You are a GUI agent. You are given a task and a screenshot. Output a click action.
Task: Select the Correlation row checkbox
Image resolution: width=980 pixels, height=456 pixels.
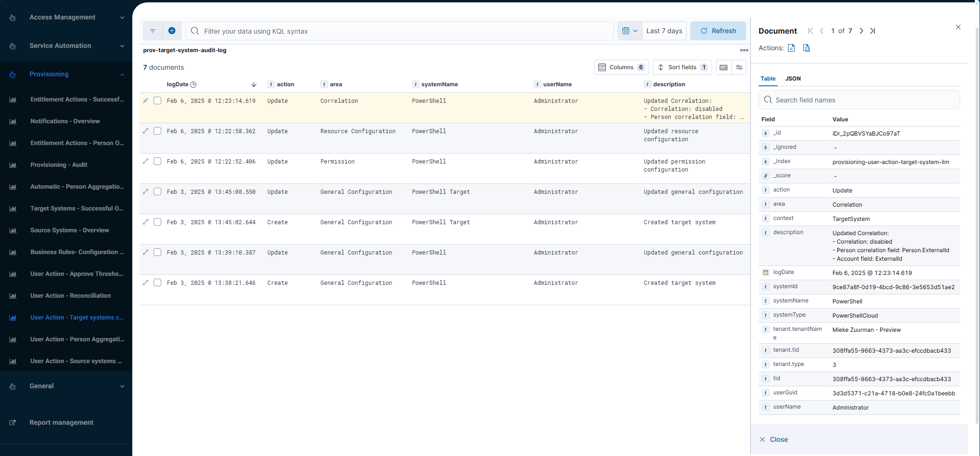pos(157,100)
